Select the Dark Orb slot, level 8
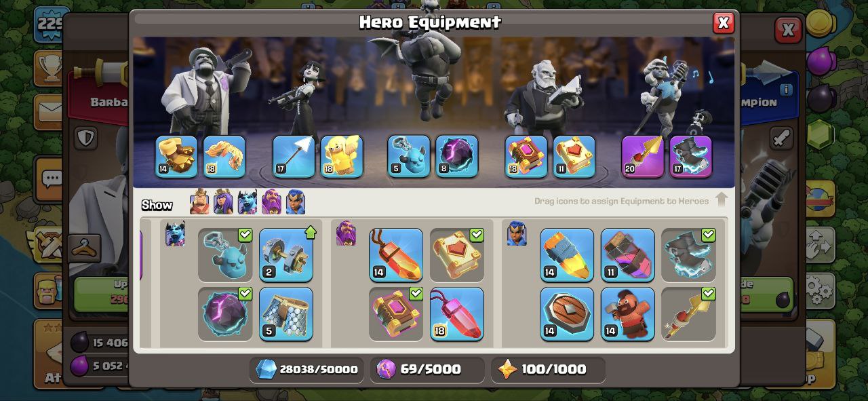The image size is (868, 401). click(x=456, y=157)
